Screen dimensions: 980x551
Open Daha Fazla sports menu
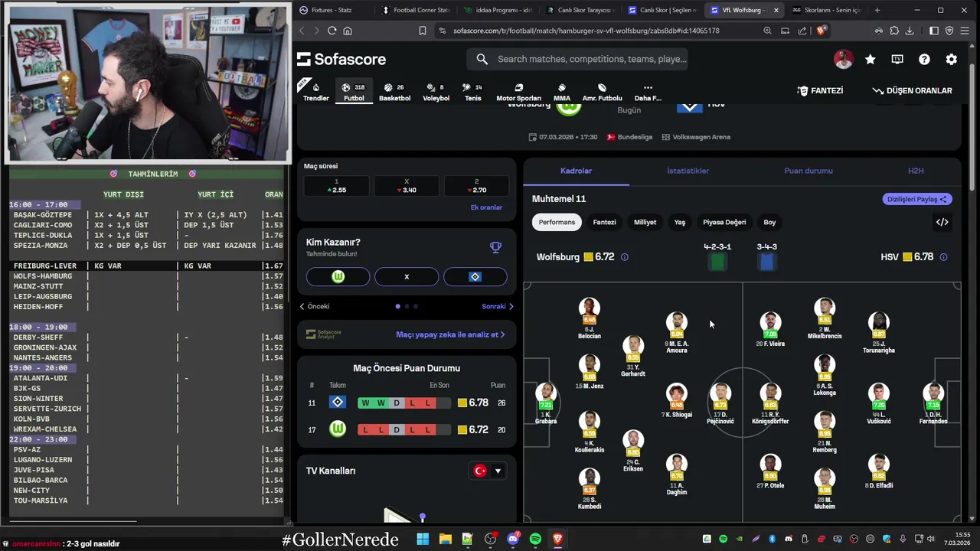click(x=648, y=92)
